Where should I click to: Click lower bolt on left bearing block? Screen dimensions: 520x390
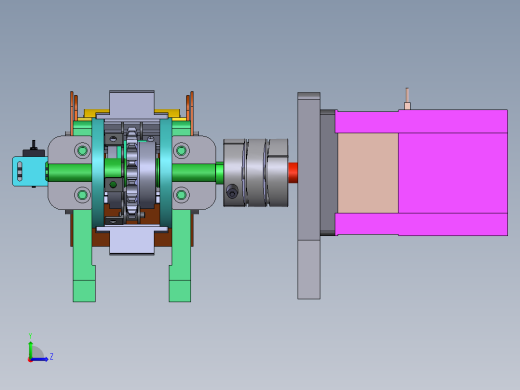coord(82,195)
